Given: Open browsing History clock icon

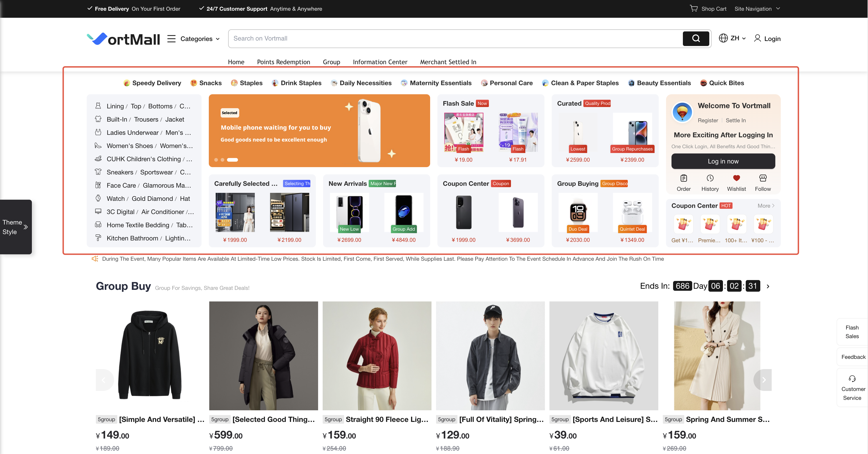Looking at the screenshot, I should [x=710, y=178].
